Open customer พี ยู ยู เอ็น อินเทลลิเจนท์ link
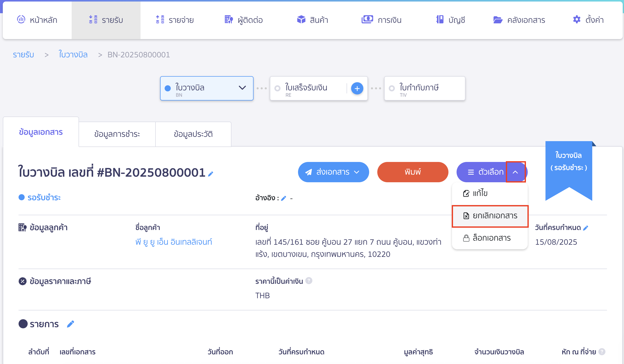Viewport: 624px width, 364px height. click(174, 242)
